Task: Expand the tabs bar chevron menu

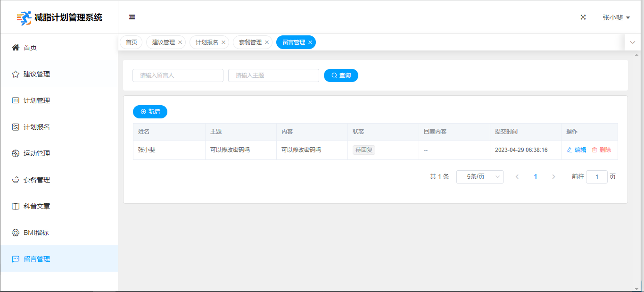Action: (633, 42)
